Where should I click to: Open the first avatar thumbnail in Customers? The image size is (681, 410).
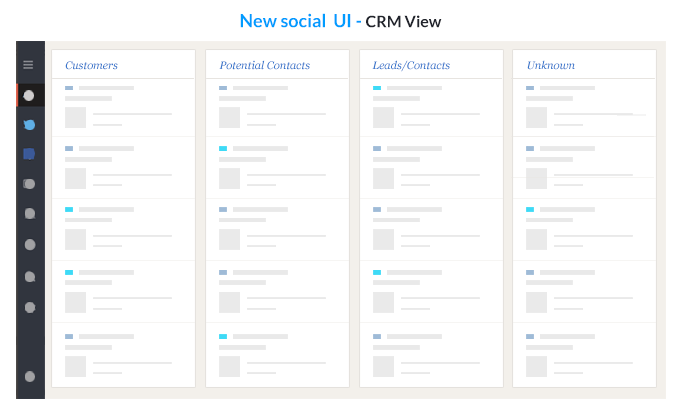75,118
